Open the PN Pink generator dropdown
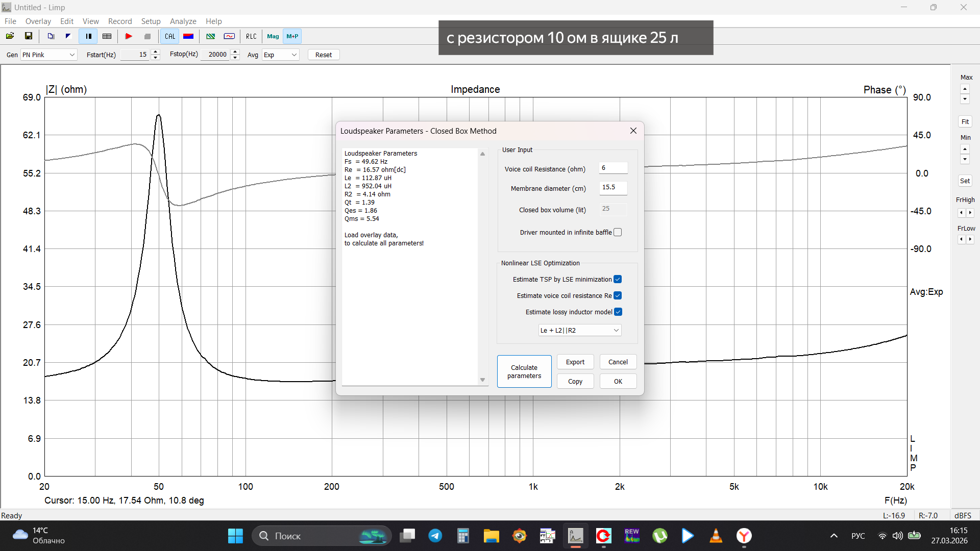980x551 pixels. (x=48, y=55)
